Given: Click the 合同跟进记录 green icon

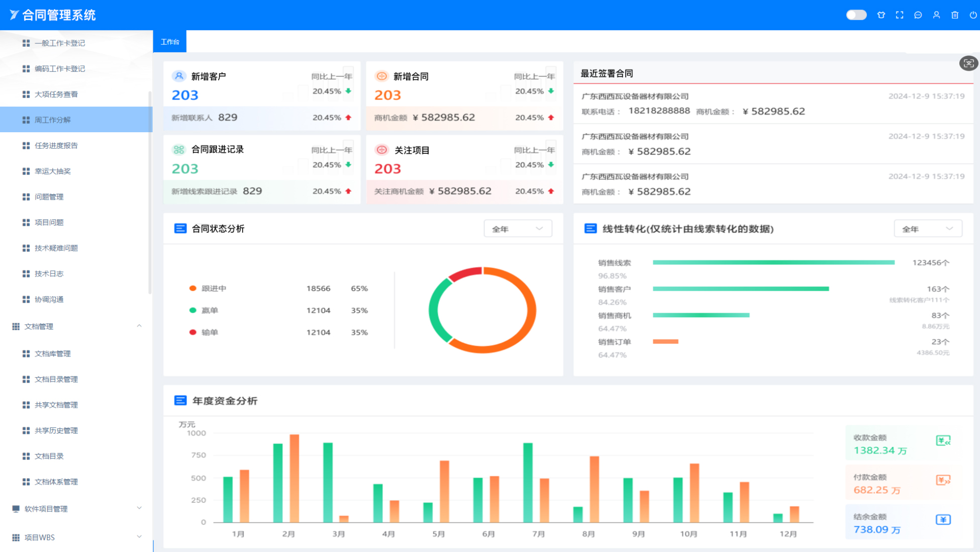Looking at the screenshot, I should (179, 149).
